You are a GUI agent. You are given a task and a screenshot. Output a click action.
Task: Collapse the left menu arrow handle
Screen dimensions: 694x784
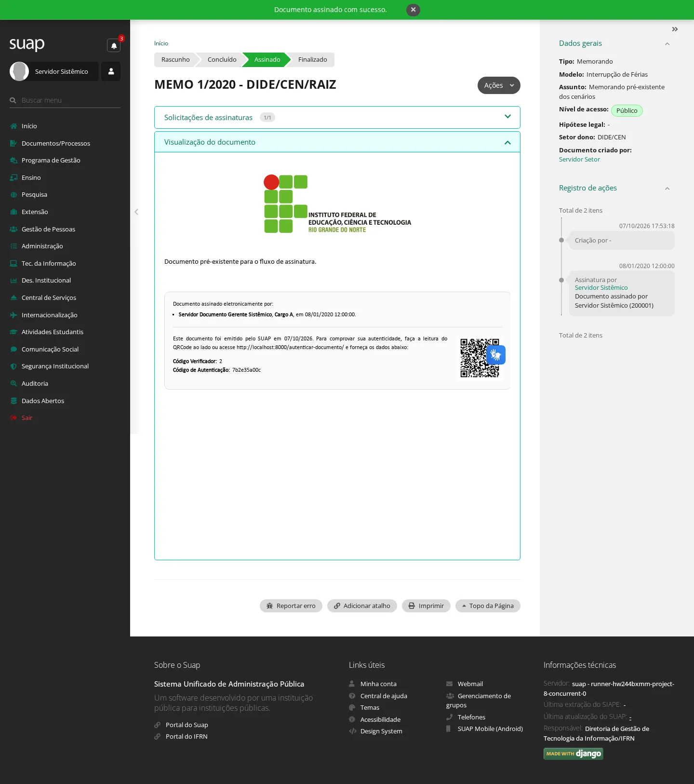(x=136, y=212)
